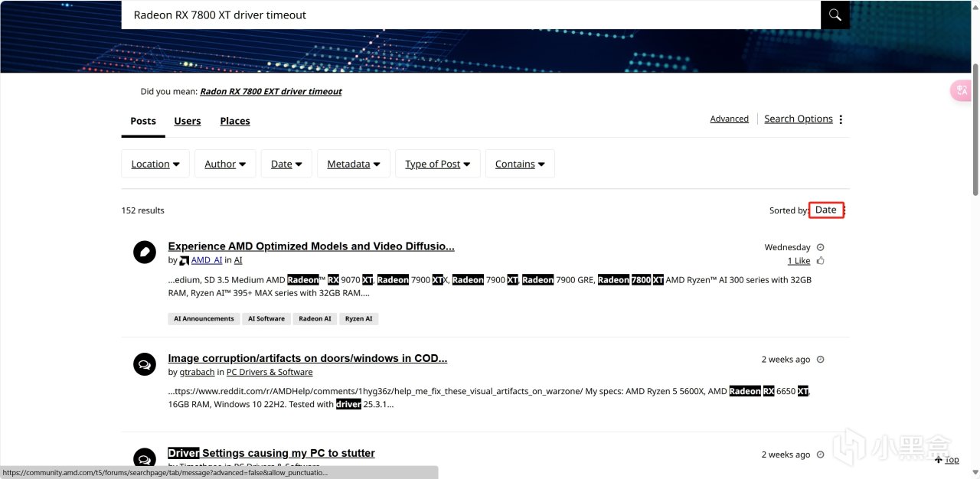Screen dimensions: 980x479
Task: Click into the search query input field
Action: tap(471, 15)
